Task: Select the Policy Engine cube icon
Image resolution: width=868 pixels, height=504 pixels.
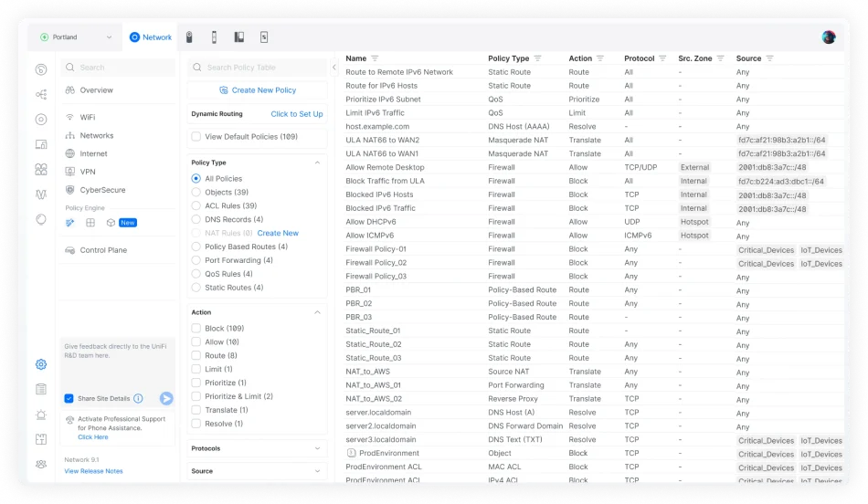Action: (x=111, y=223)
